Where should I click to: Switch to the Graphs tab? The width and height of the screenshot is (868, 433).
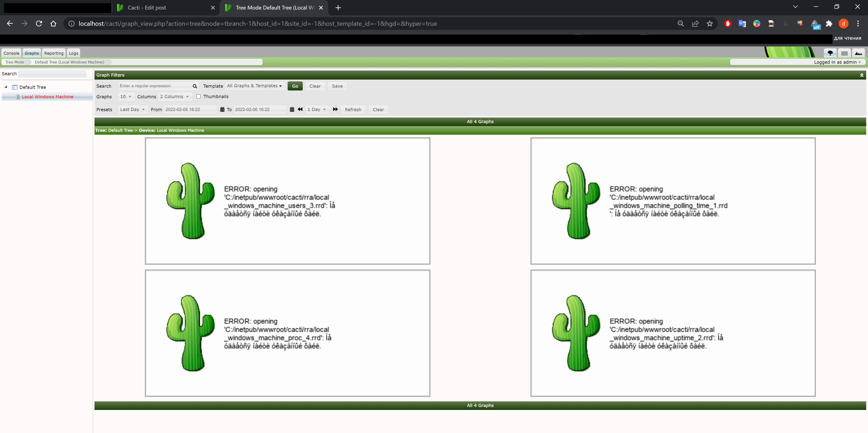[x=32, y=53]
